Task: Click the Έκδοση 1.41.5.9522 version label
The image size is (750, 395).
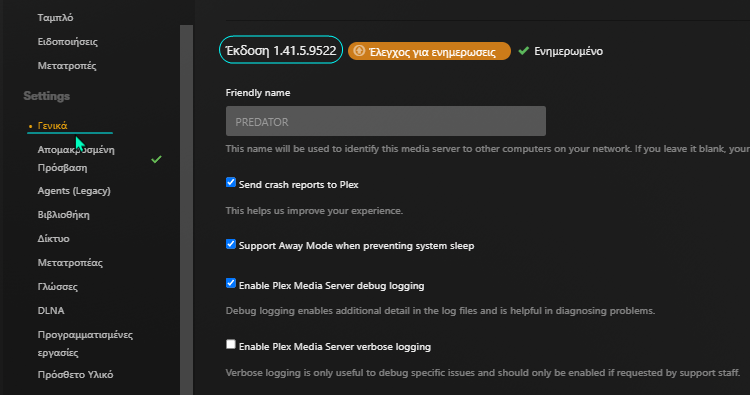Action: coord(281,50)
